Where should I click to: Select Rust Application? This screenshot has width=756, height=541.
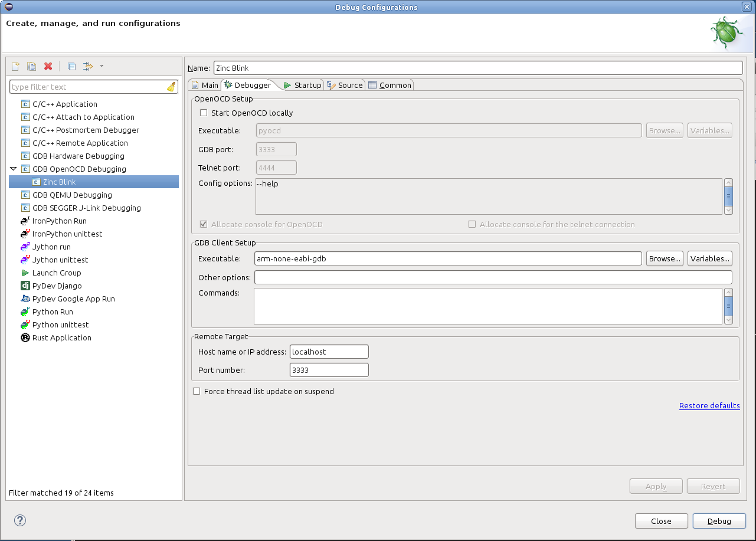(x=62, y=337)
